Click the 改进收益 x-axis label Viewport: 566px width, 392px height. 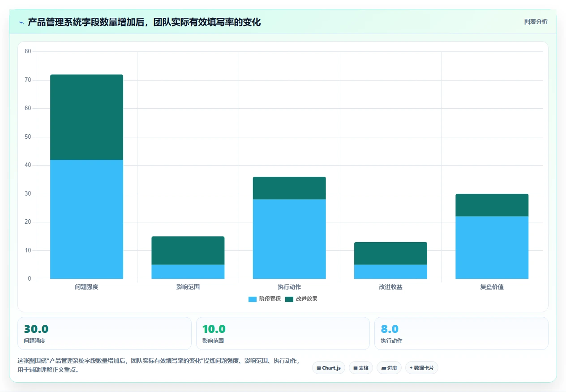click(390, 287)
